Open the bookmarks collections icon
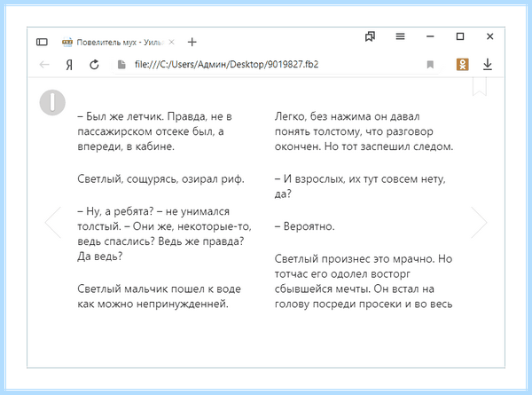This screenshot has height=395, width=532. (x=370, y=36)
